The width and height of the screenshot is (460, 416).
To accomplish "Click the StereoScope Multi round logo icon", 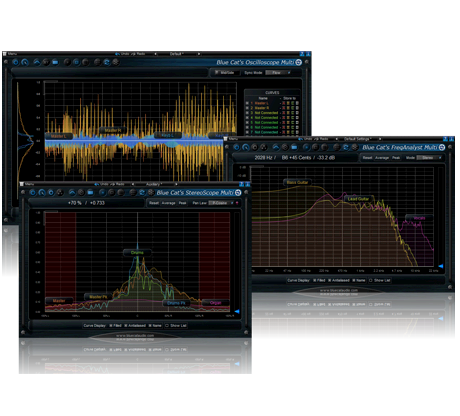I will click(238, 193).
